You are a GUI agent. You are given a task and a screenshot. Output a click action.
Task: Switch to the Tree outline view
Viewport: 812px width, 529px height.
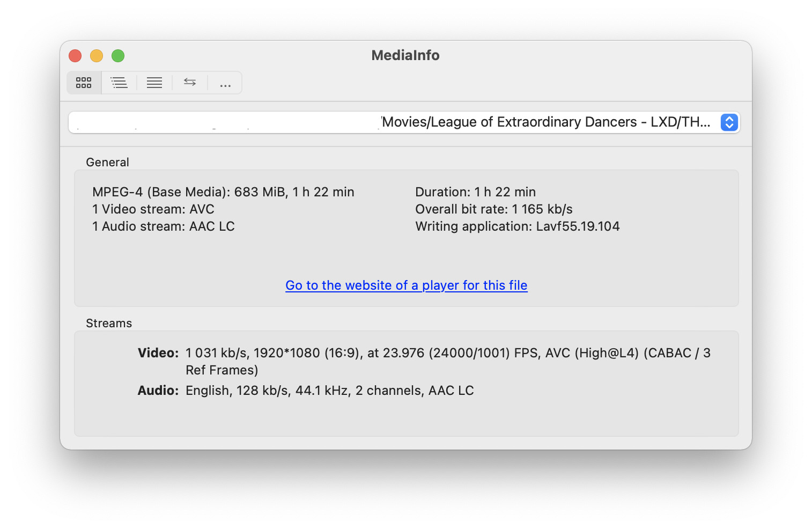[x=119, y=83]
